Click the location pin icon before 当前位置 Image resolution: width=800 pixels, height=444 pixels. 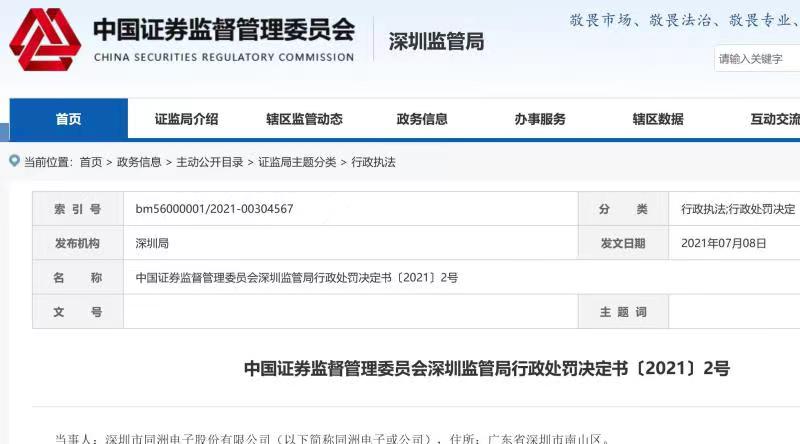click(15, 161)
